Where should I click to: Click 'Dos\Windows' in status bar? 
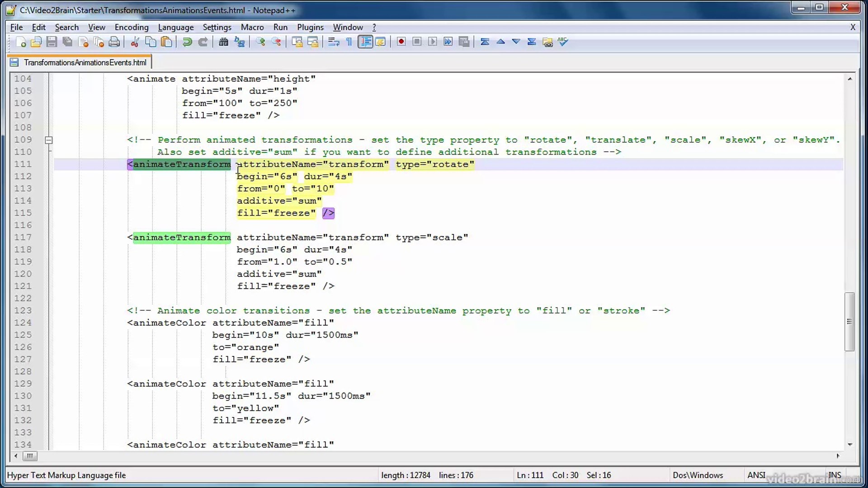click(698, 475)
